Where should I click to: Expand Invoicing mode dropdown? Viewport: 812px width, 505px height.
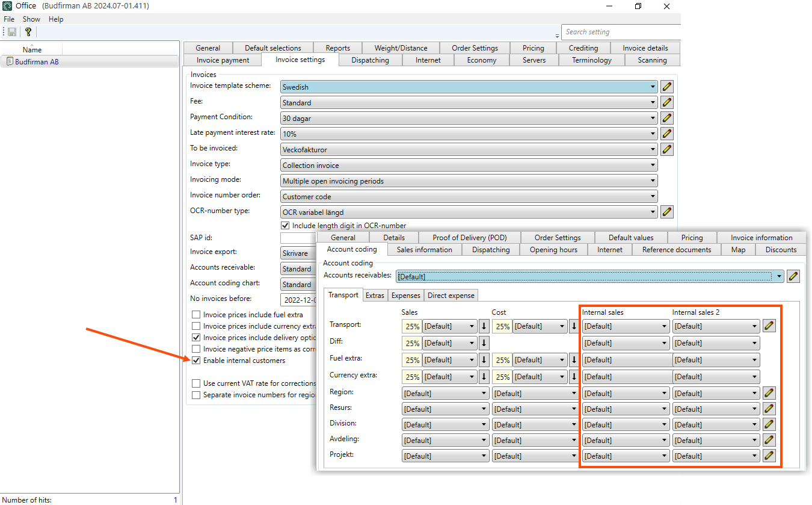pos(469,181)
